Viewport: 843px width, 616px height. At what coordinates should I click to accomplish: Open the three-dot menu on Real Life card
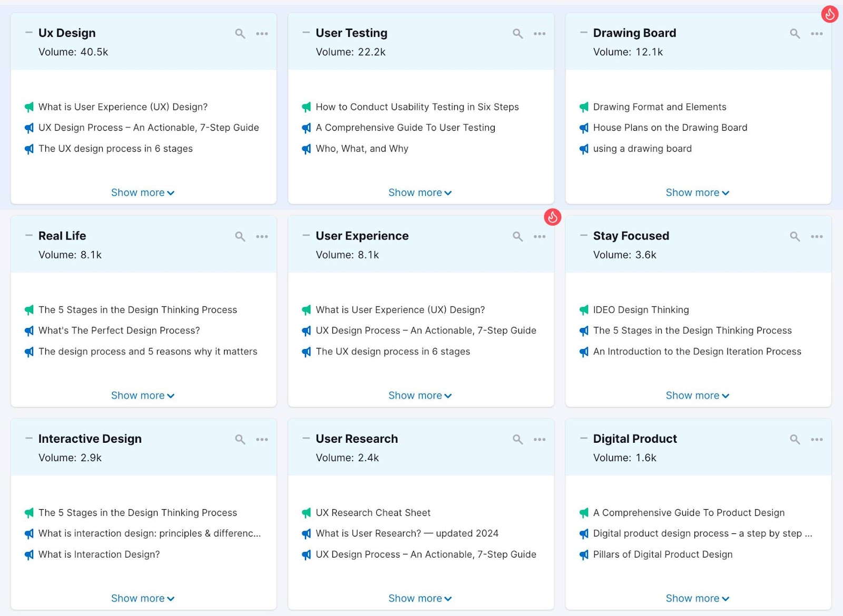262,237
